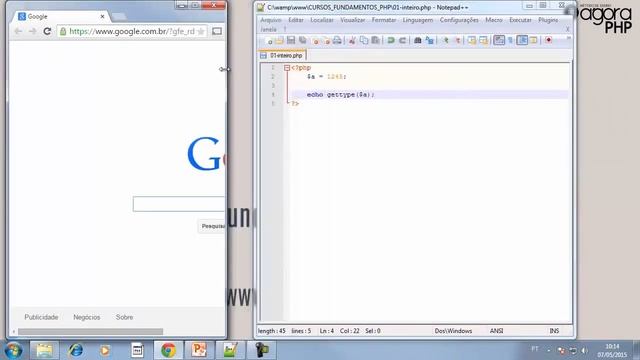The width and height of the screenshot is (640, 360).
Task: Create a new file in Notepad++ toolbar
Action: (269, 40)
